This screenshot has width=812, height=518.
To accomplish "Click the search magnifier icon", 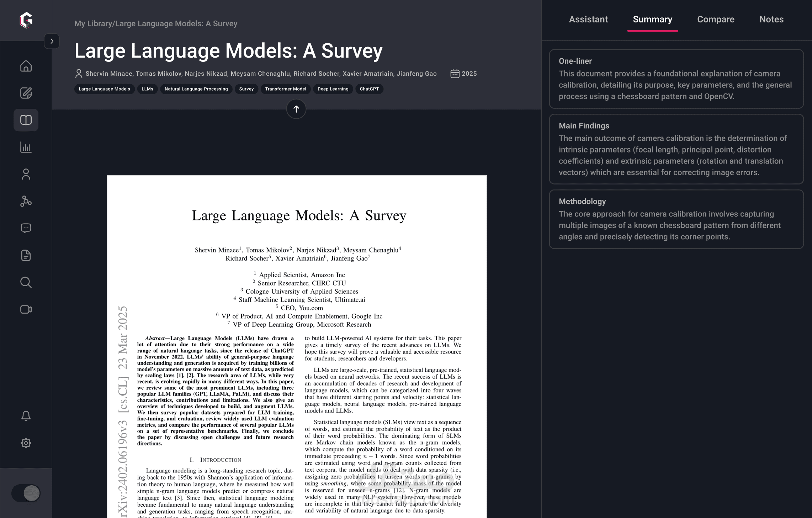I will click(x=26, y=282).
